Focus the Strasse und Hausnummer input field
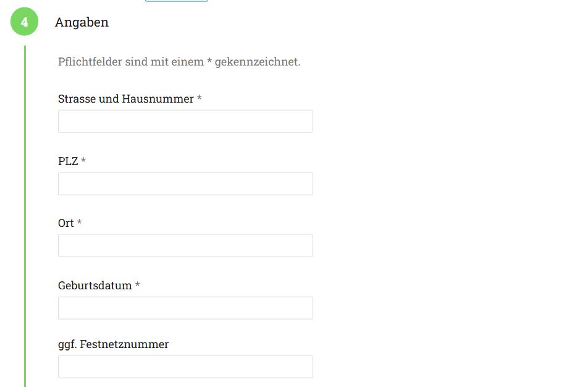 [185, 121]
